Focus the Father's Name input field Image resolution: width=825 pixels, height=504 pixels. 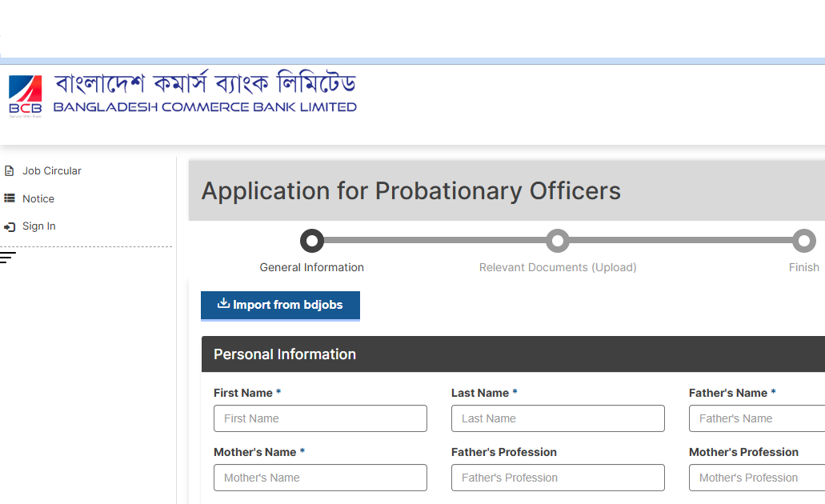(757, 418)
